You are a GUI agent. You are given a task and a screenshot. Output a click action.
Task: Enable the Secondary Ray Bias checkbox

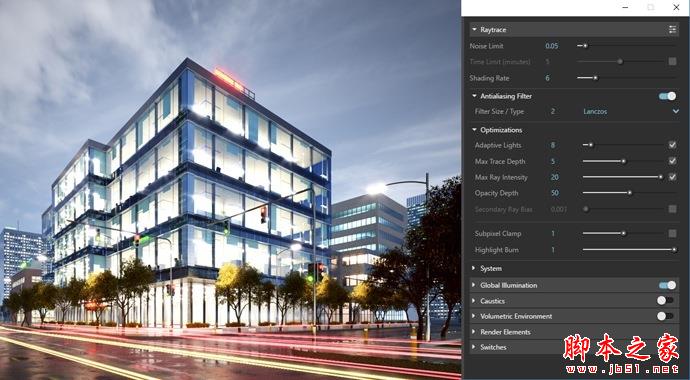(672, 209)
